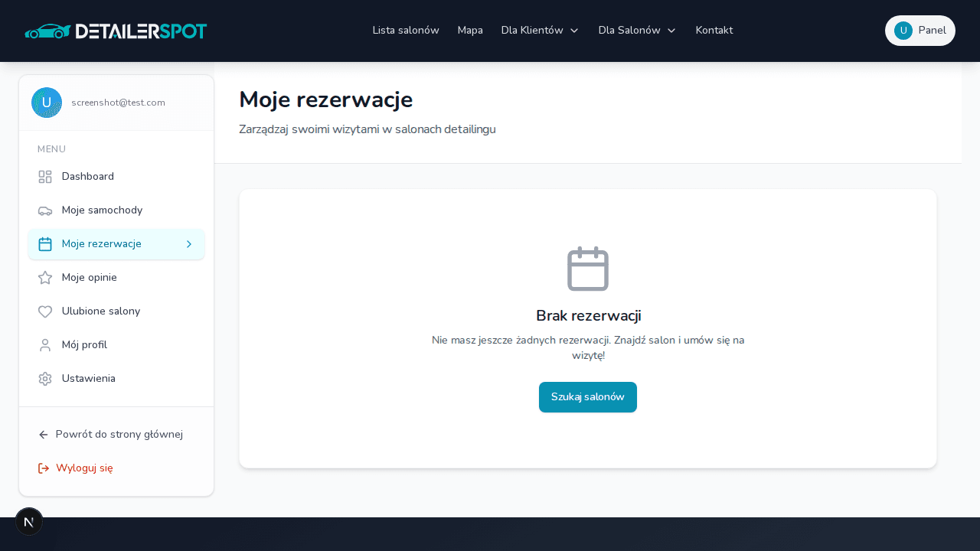
Task: Expand the Dla Salonów menu
Action: (637, 31)
